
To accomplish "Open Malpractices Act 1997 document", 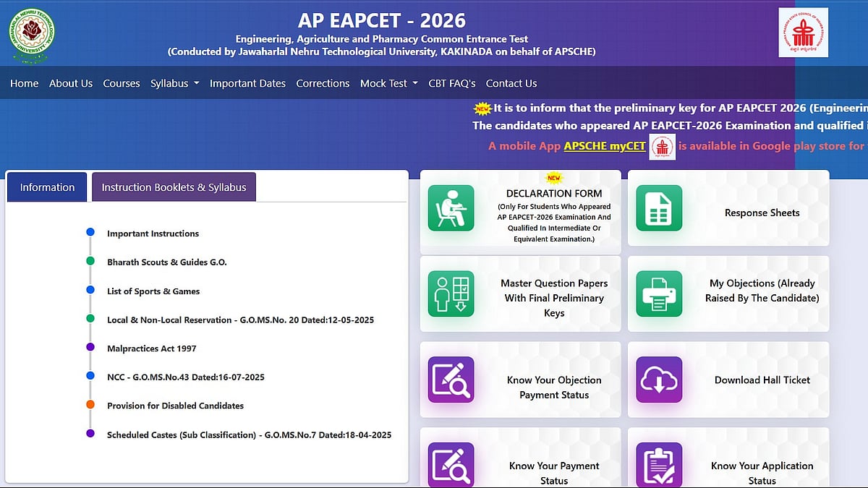I will point(152,348).
